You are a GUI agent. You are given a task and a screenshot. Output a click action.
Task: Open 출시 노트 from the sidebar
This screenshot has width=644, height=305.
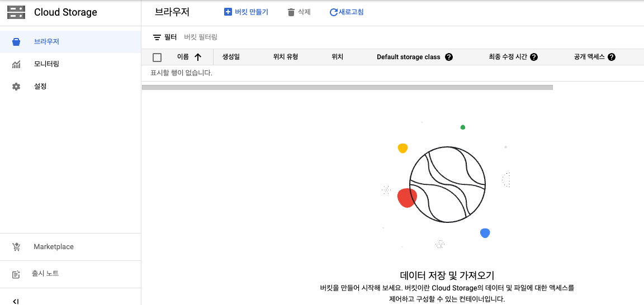[x=70, y=274]
